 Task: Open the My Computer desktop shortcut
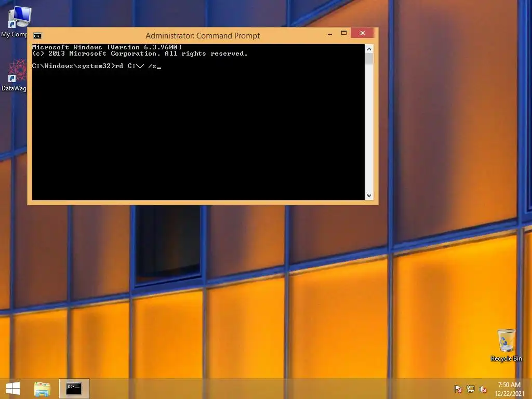click(16, 21)
